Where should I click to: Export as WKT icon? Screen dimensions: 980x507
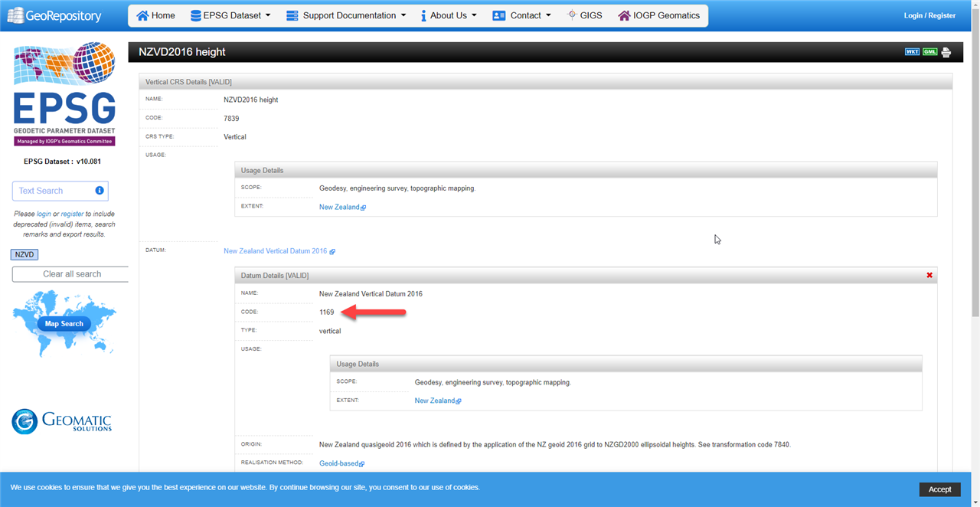(x=912, y=52)
